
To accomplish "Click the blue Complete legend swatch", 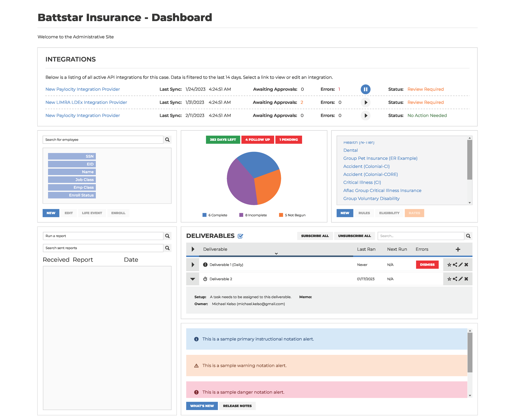I will click(x=204, y=215).
